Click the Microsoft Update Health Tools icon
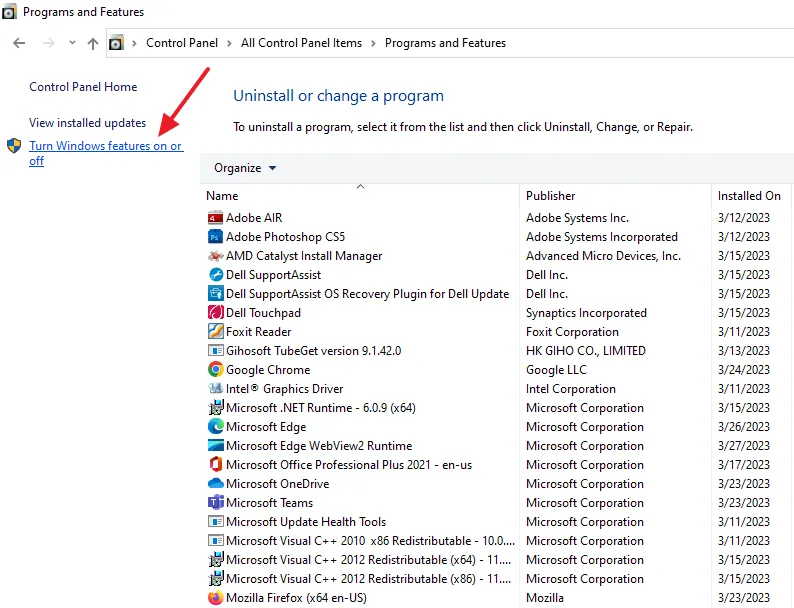 click(x=215, y=522)
